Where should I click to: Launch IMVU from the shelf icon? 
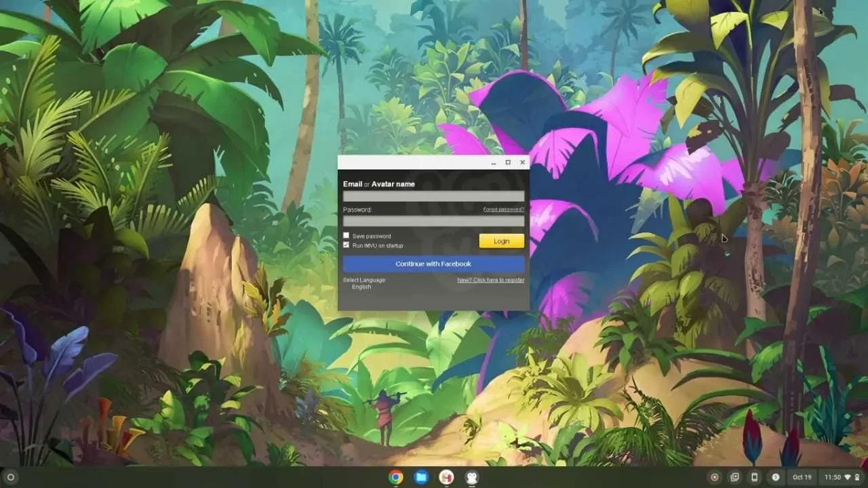click(x=446, y=476)
